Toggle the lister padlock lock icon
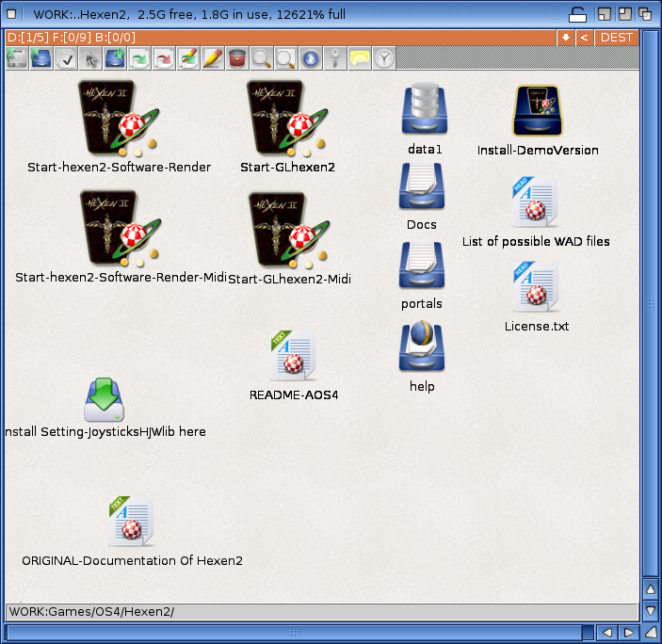Viewport: 662px width, 644px height. tap(577, 14)
